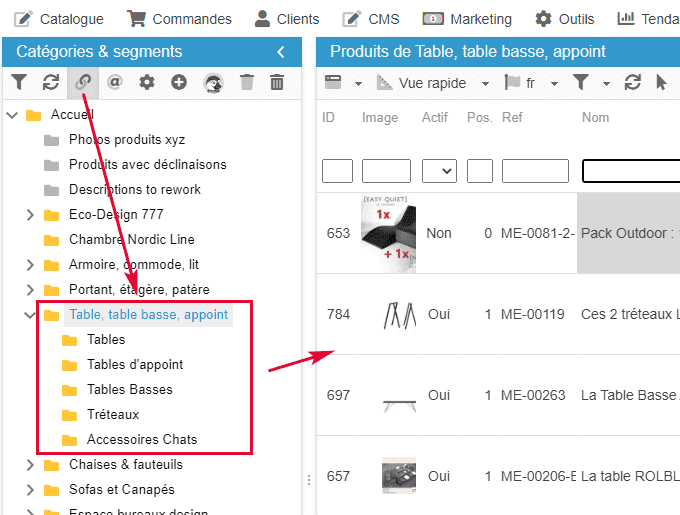
Task: Open the Actif filter dropdown
Action: tap(439, 171)
